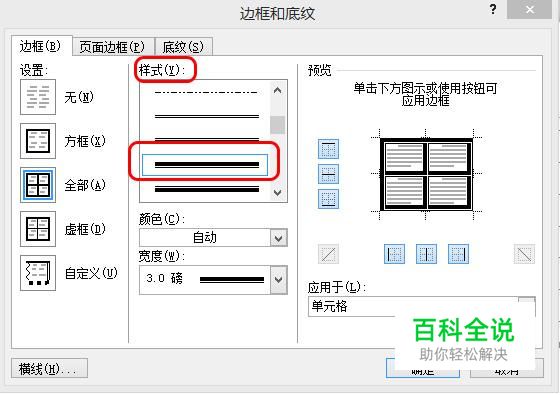
Task: Choose the 方框(X) box border setting icon
Action: 38,141
